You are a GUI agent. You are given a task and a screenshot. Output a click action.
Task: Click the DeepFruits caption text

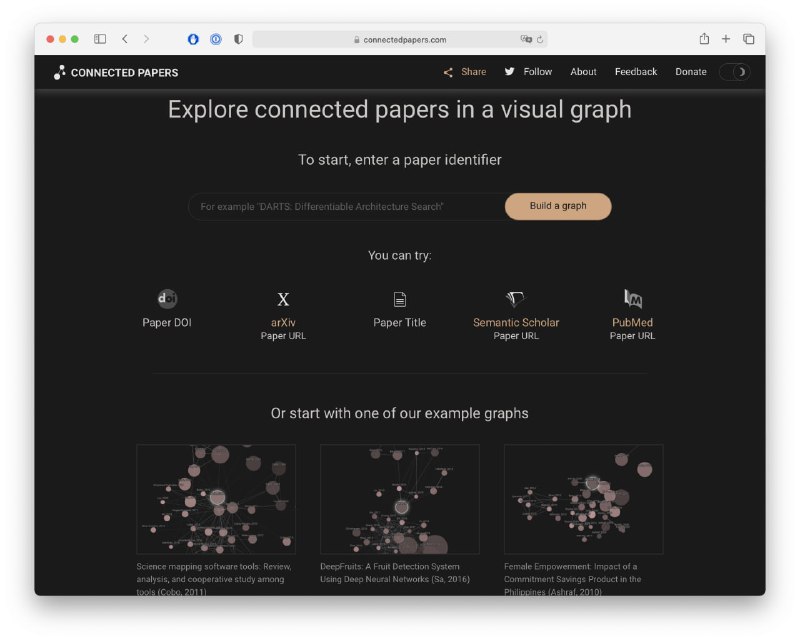395,573
